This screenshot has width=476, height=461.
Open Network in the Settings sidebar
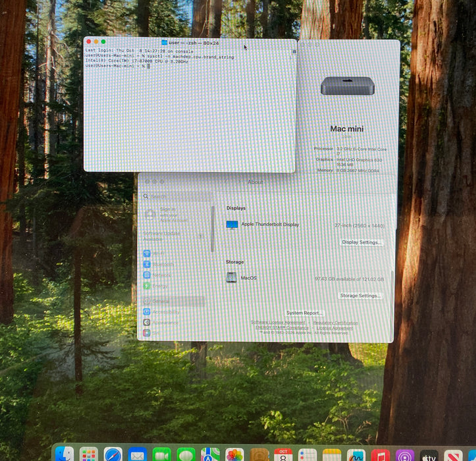(x=173, y=275)
